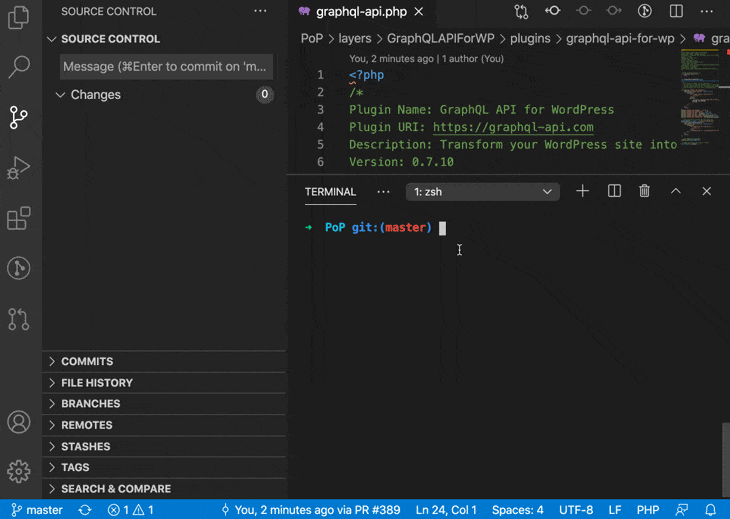The height and width of the screenshot is (519, 730).
Task: Close the graphql-api.php editor tab
Action: [419, 12]
